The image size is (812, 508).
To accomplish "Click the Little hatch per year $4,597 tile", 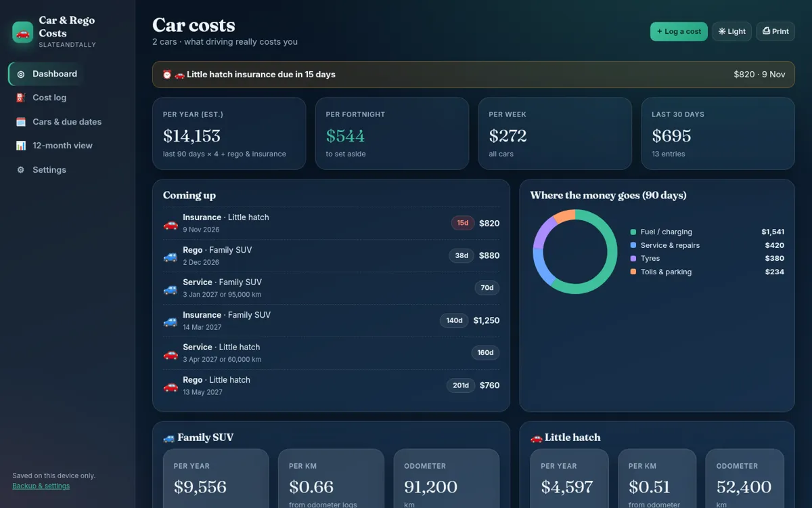I will 569,478.
